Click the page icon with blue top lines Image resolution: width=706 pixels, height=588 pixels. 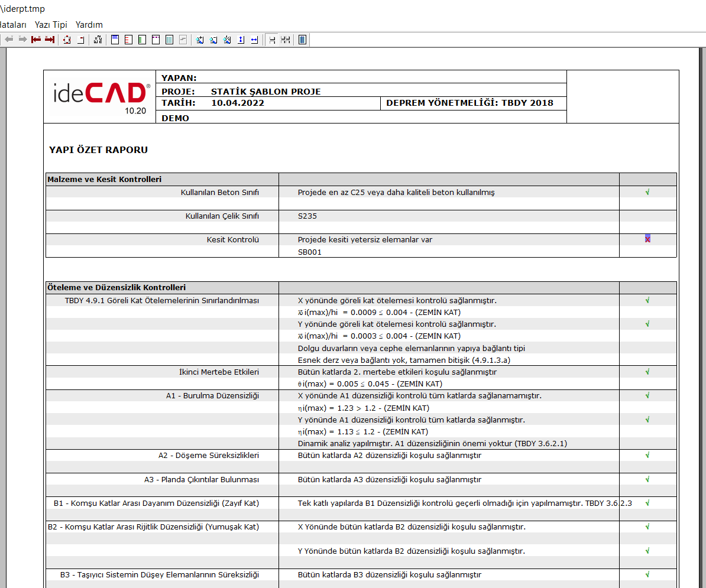pos(115,40)
